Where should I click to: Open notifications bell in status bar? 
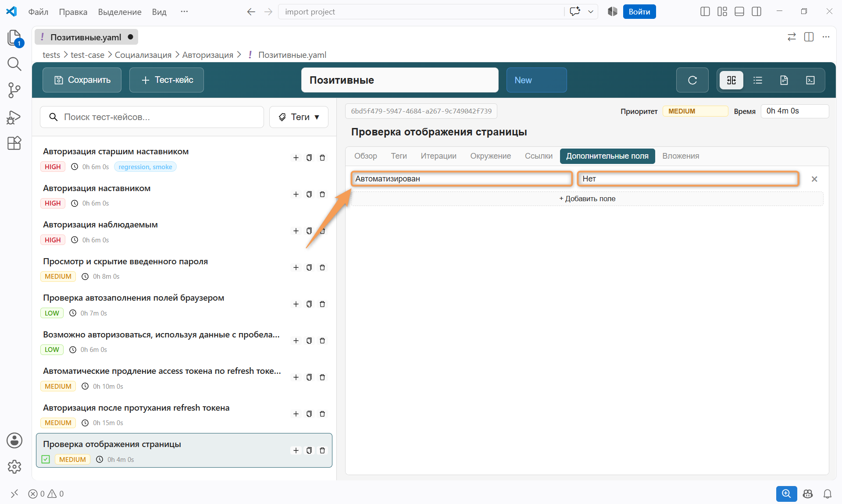click(x=828, y=494)
